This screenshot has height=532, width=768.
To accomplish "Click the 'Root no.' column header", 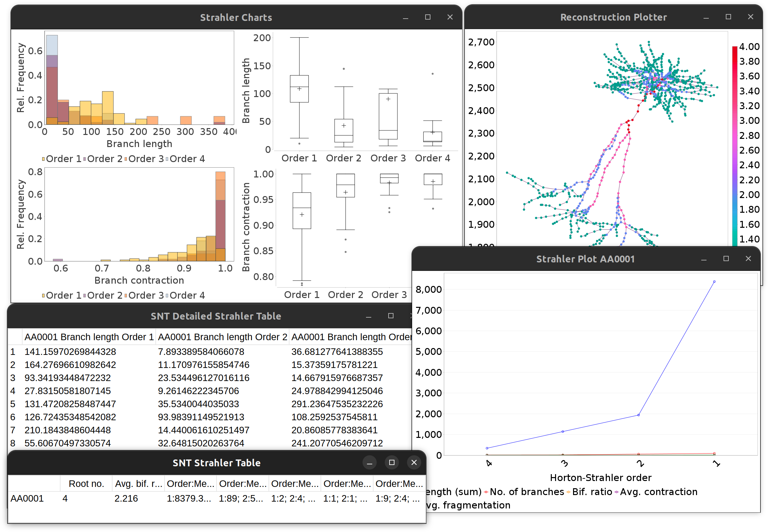I will [86, 484].
